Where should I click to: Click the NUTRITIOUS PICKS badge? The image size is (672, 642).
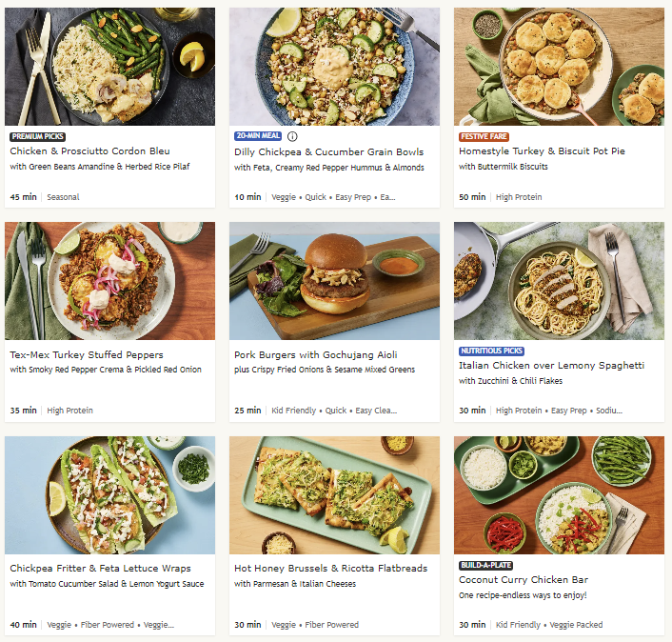(x=491, y=351)
